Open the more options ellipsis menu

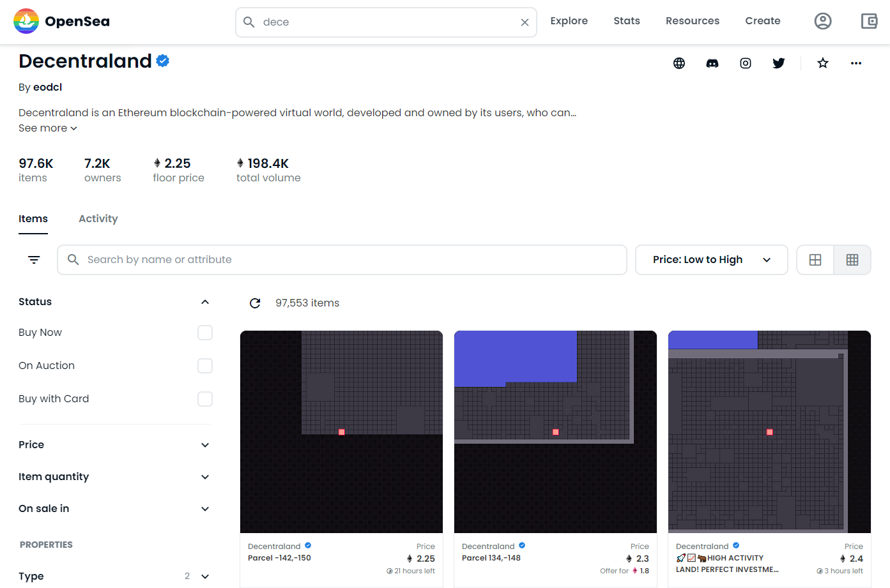(856, 63)
